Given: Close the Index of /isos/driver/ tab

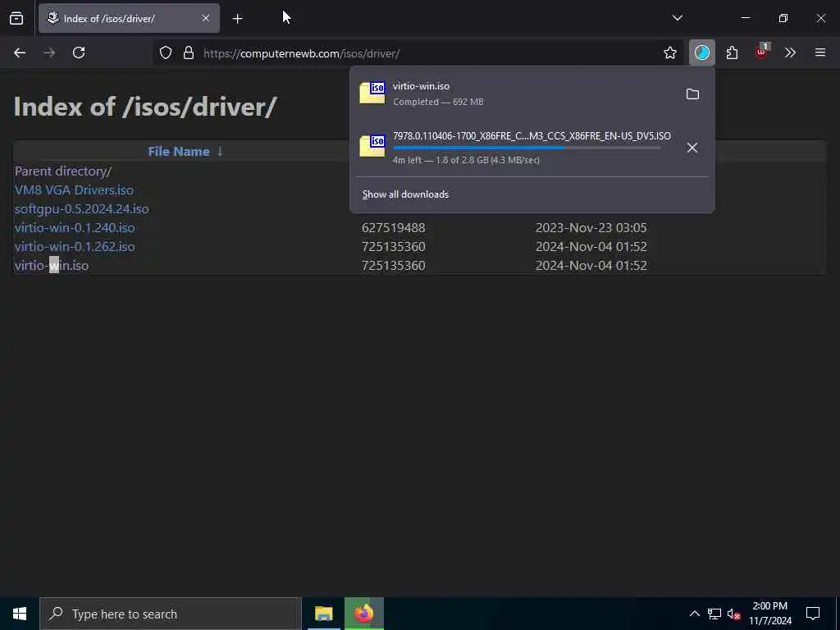Looking at the screenshot, I should (206, 18).
